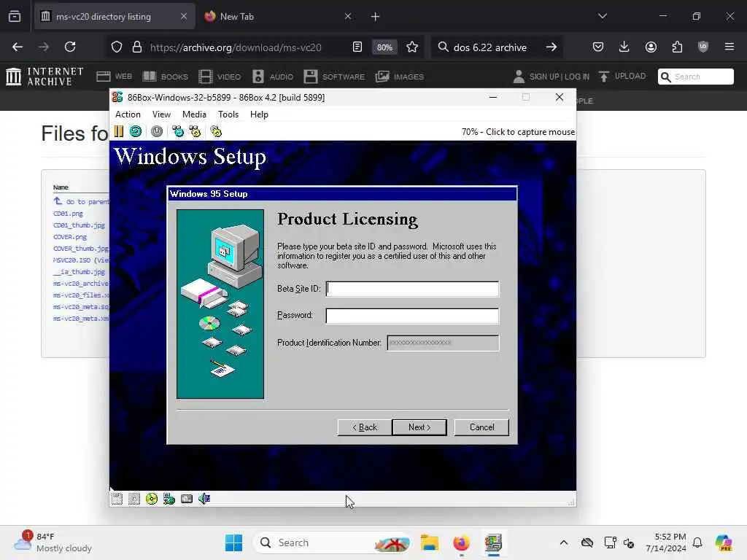Click the archive.org URL address bar
The height and width of the screenshot is (560, 747).
[x=236, y=47]
